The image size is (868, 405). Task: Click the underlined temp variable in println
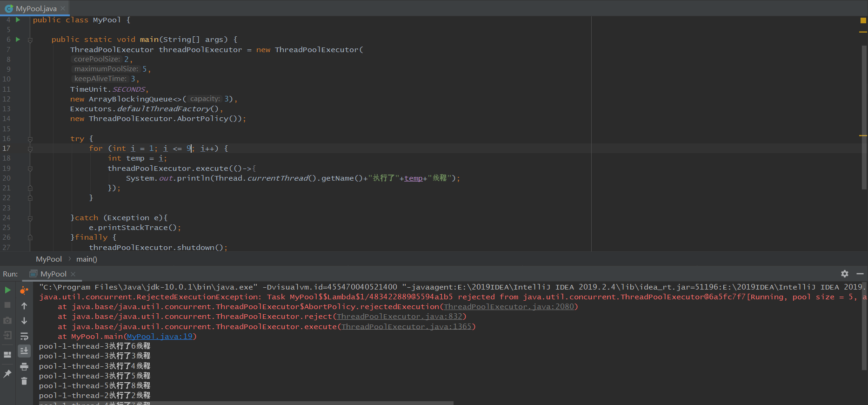tap(414, 178)
